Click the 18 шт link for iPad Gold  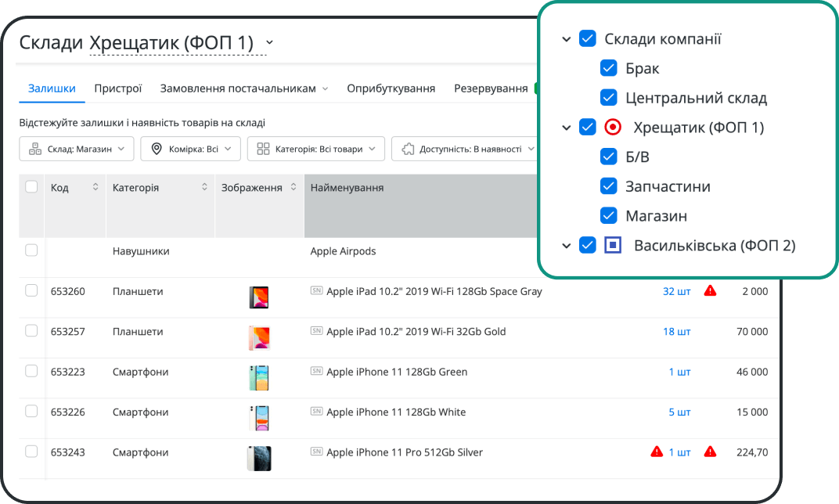pos(676,332)
